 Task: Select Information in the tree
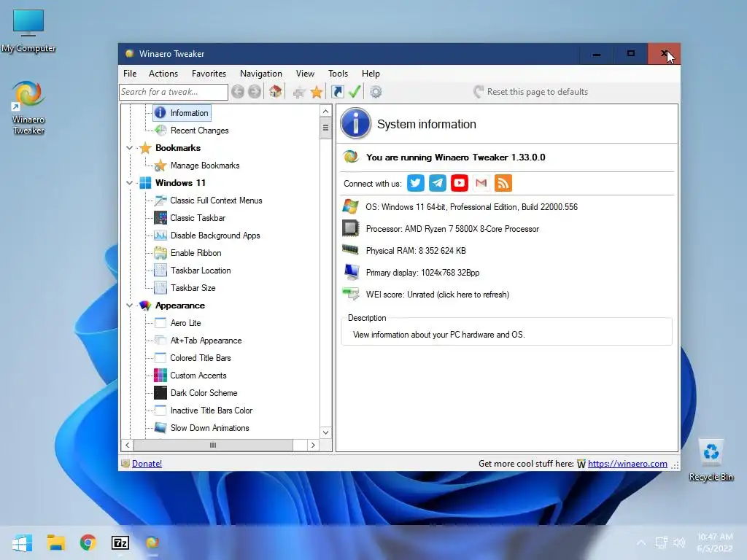[182, 113]
